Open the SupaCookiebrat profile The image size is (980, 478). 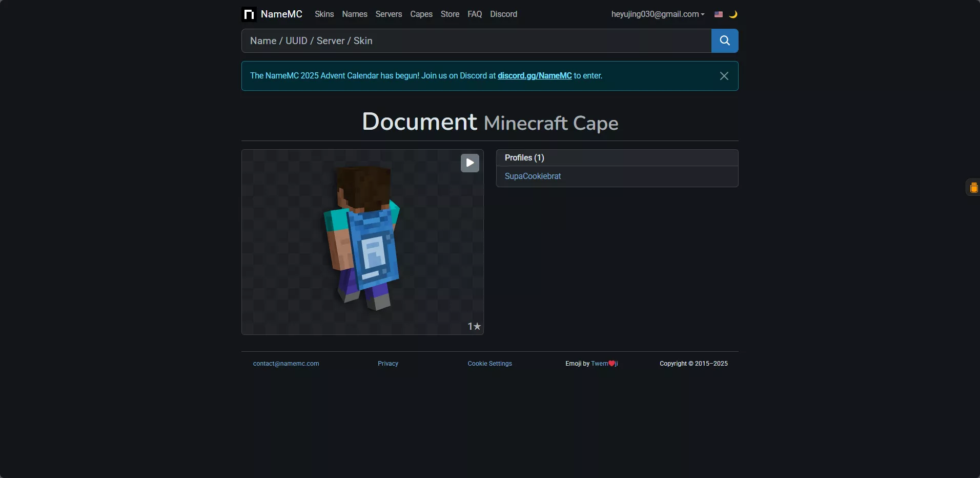click(533, 176)
